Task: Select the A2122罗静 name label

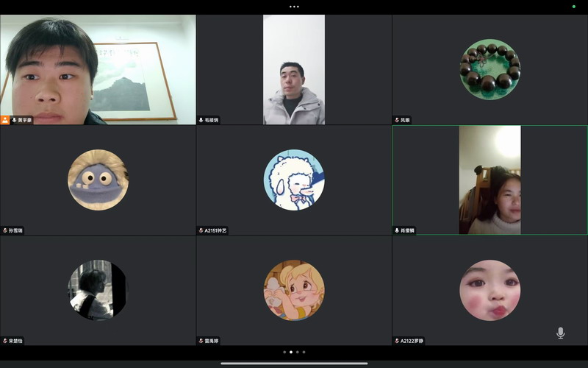Action: 412,341
